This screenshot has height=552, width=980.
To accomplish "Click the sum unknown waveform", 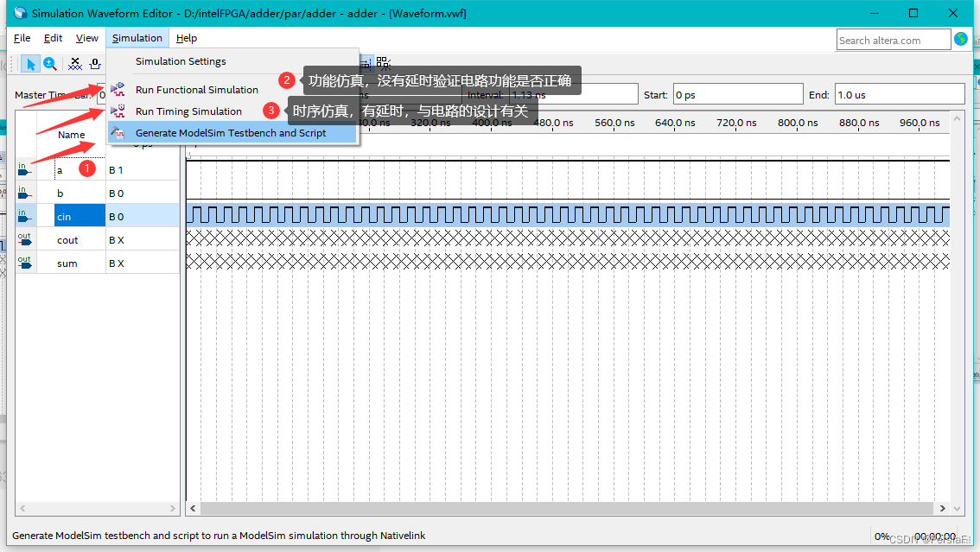I will (x=568, y=261).
